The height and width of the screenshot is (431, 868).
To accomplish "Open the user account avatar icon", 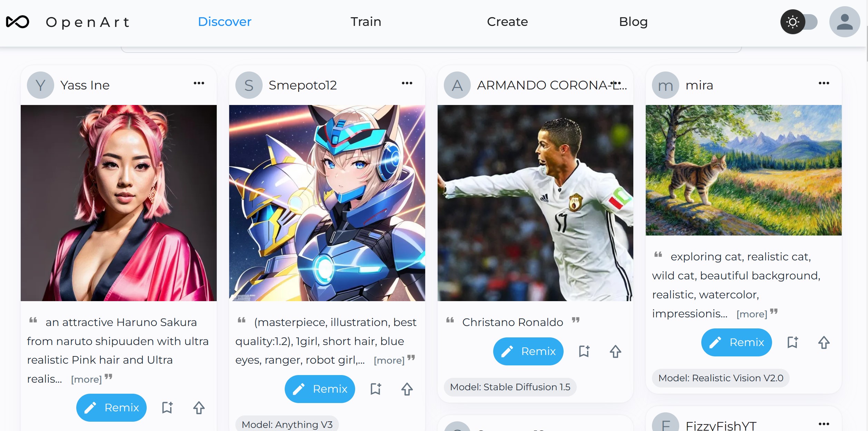I will (845, 22).
